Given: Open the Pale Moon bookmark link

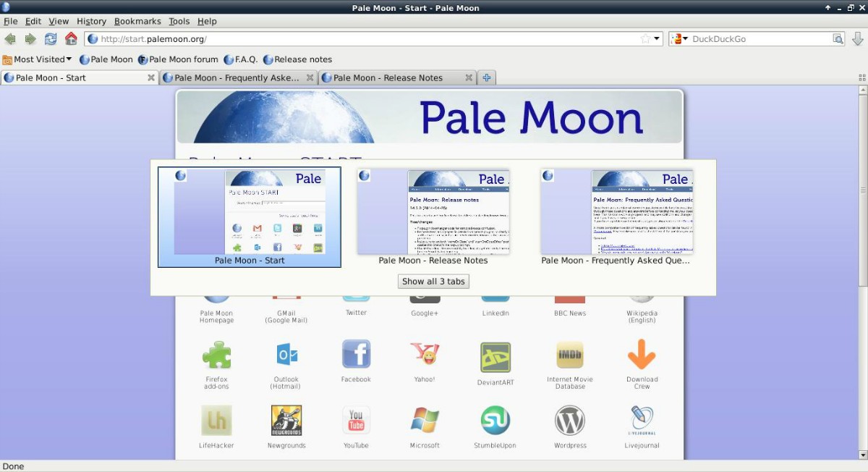Looking at the screenshot, I should [106, 59].
